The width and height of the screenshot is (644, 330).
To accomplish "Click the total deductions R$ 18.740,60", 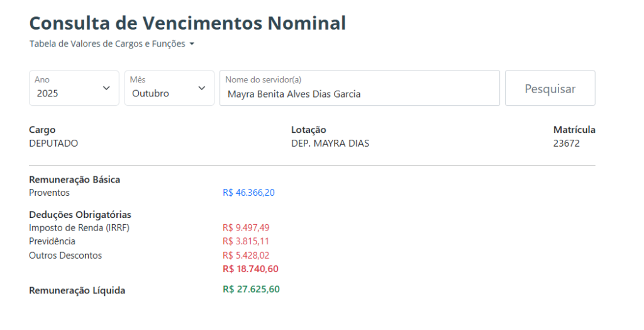I will pyautogui.click(x=250, y=270).
